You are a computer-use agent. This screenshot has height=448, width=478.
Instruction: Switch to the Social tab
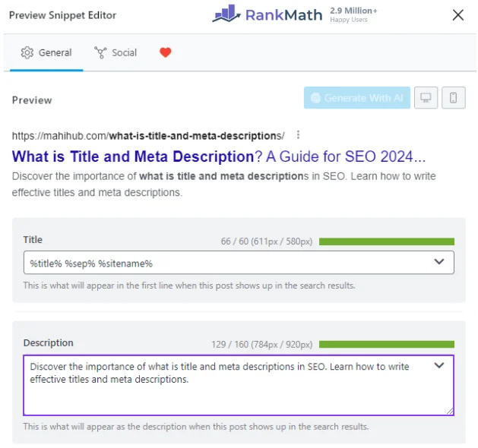[116, 52]
